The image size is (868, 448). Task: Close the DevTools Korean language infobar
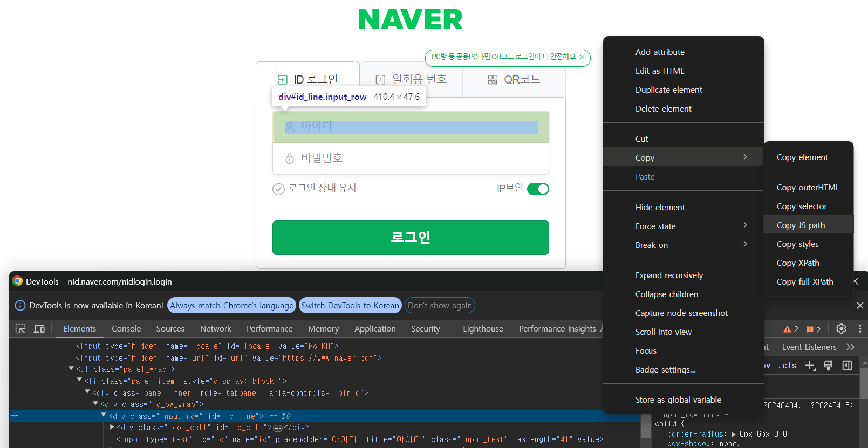860,306
